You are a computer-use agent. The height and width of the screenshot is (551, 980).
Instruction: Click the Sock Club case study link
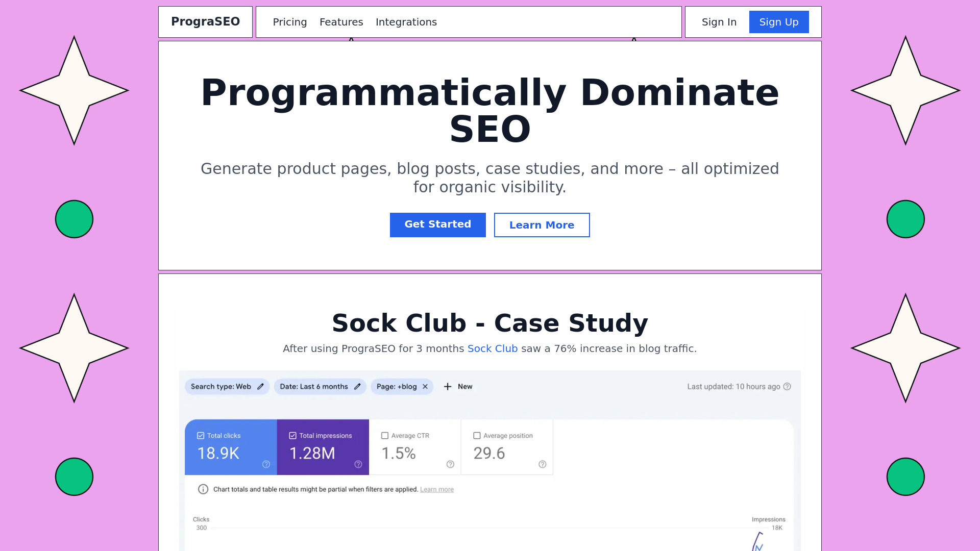pyautogui.click(x=492, y=348)
